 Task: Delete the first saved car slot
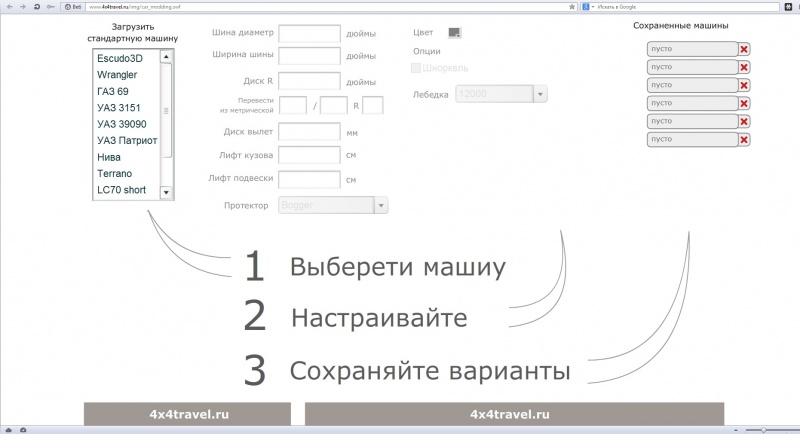coord(744,49)
